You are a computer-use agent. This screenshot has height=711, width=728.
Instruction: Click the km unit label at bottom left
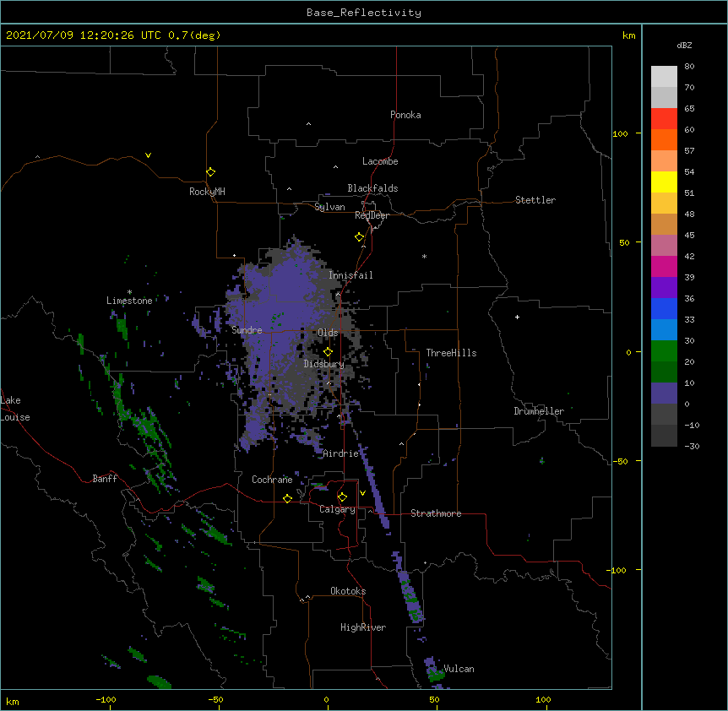(13, 702)
